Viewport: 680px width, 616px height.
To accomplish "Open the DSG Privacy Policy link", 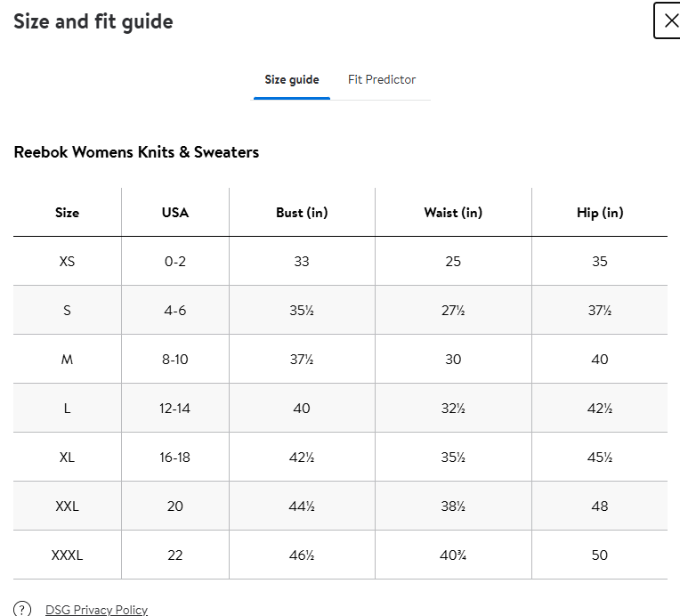I will (x=96, y=610).
